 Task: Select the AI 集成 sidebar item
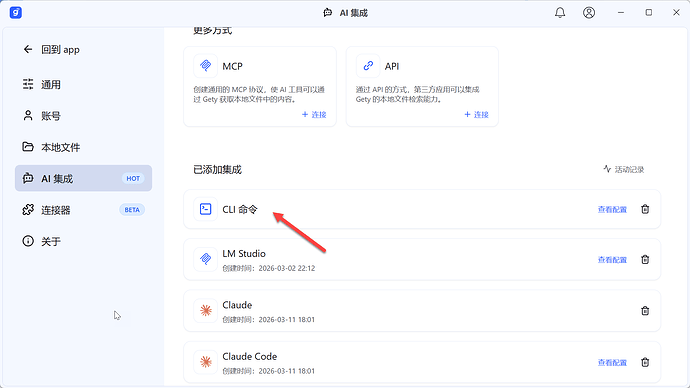pos(84,178)
